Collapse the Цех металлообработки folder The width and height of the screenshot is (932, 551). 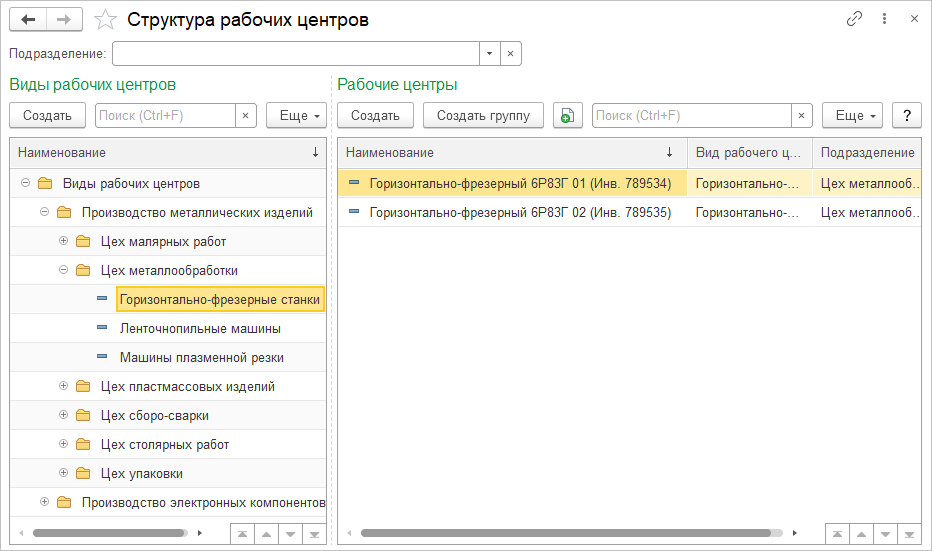click(x=63, y=270)
